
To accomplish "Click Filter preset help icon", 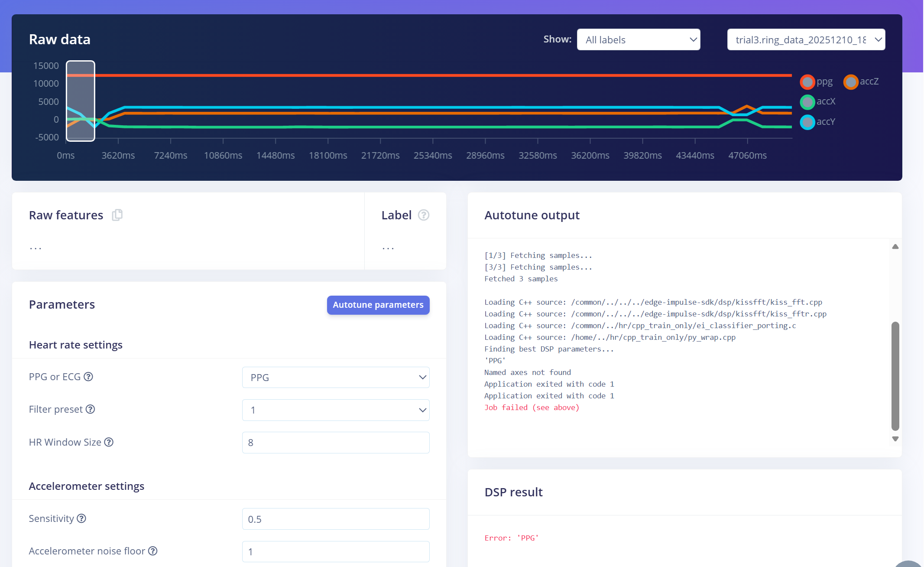I will coord(90,409).
